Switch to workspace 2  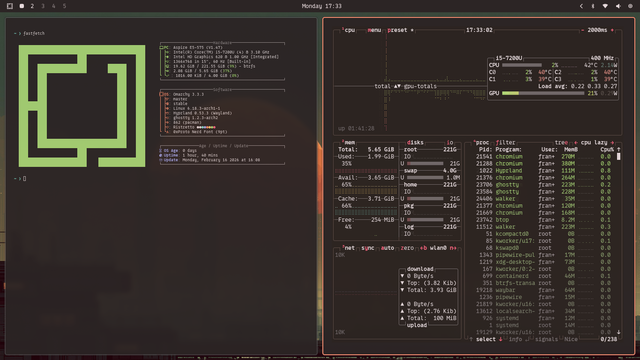tap(32, 6)
